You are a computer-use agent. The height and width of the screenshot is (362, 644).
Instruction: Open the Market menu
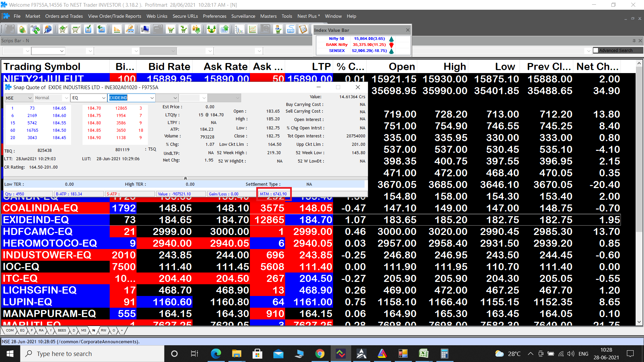point(33,16)
